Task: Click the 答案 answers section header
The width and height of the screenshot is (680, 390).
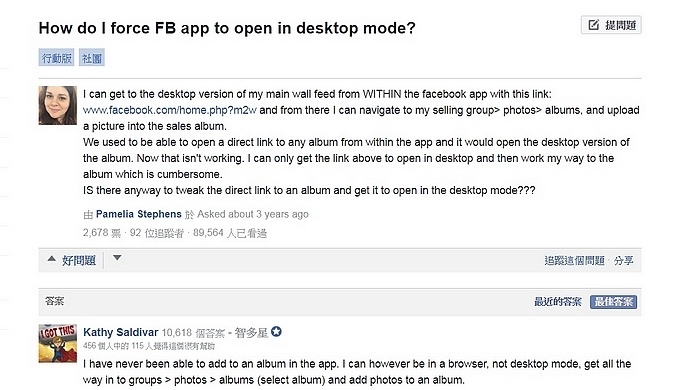Action: point(55,301)
